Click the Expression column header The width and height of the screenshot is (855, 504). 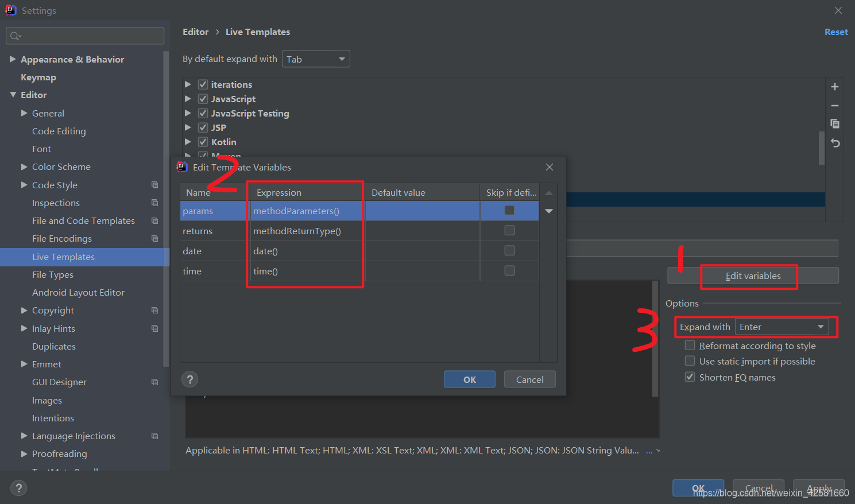pos(307,192)
